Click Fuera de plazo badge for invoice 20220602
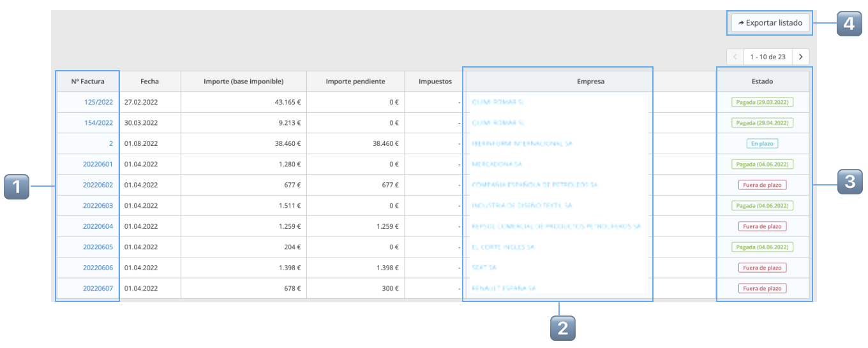 coord(762,185)
